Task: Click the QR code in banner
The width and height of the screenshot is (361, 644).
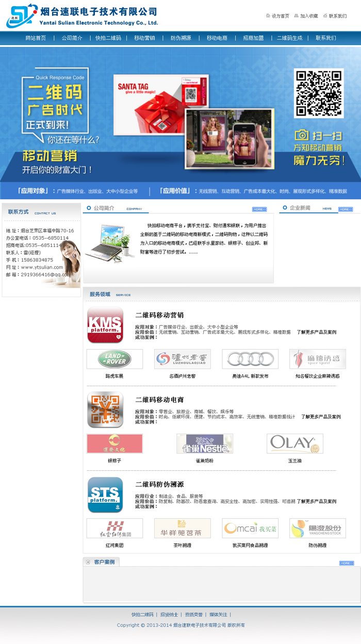Action: (319, 93)
